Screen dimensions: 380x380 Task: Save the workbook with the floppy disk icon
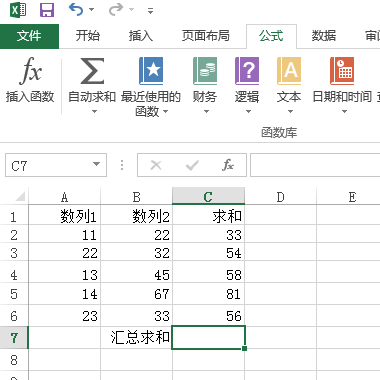47,10
